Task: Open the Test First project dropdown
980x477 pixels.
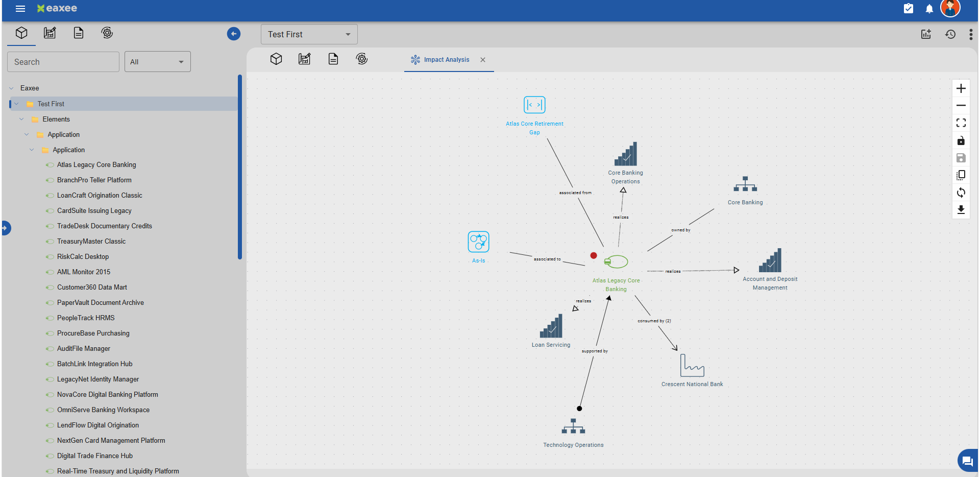Action: tap(309, 34)
